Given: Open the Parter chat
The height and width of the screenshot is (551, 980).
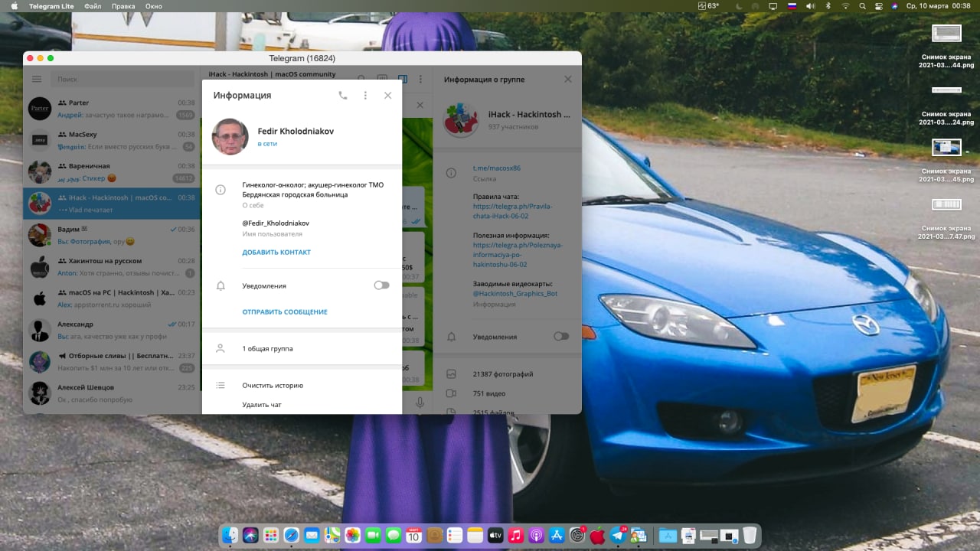Looking at the screenshot, I should 112,109.
